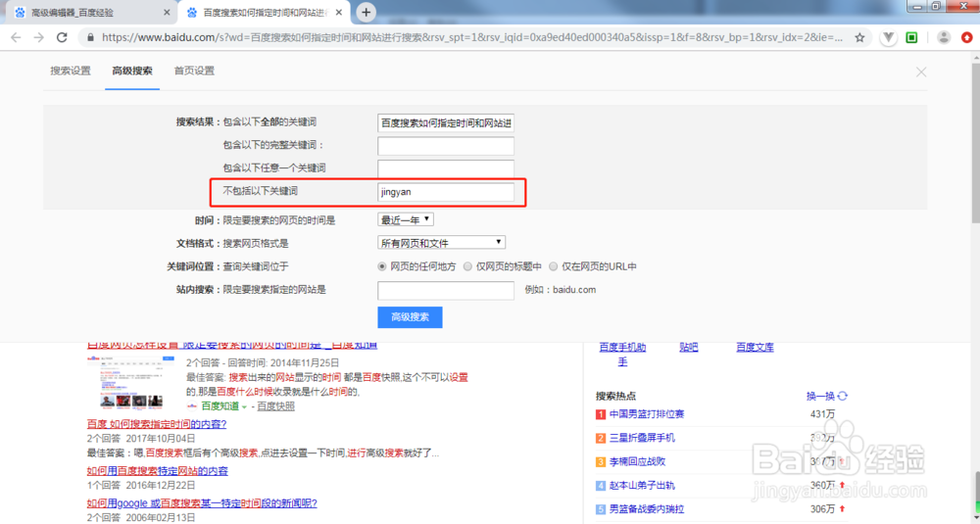The image size is (980, 524).
Task: Refresh hot searches with 换一换 icon
Action: coord(843,396)
